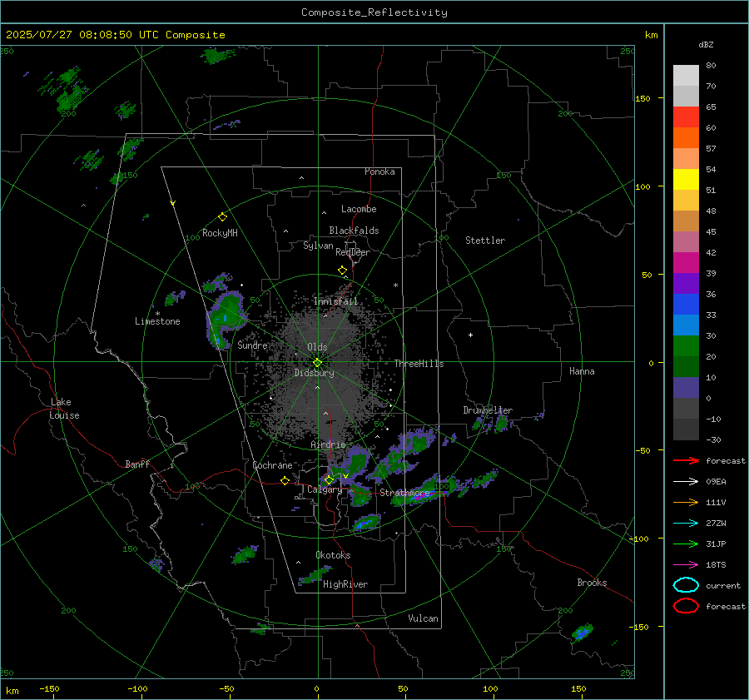749x700 pixels.
Task: Click the Ponoka town label
Action: point(379,171)
